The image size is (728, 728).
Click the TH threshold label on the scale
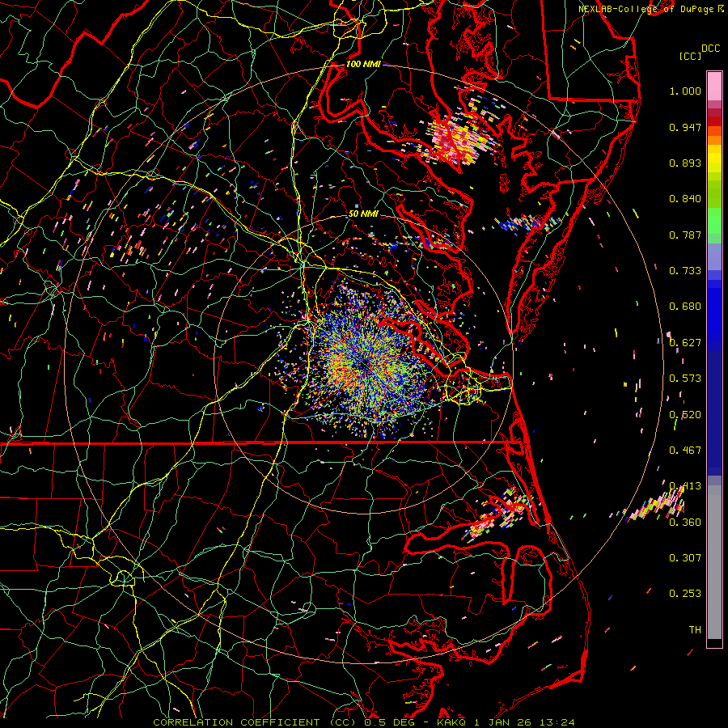click(x=695, y=630)
